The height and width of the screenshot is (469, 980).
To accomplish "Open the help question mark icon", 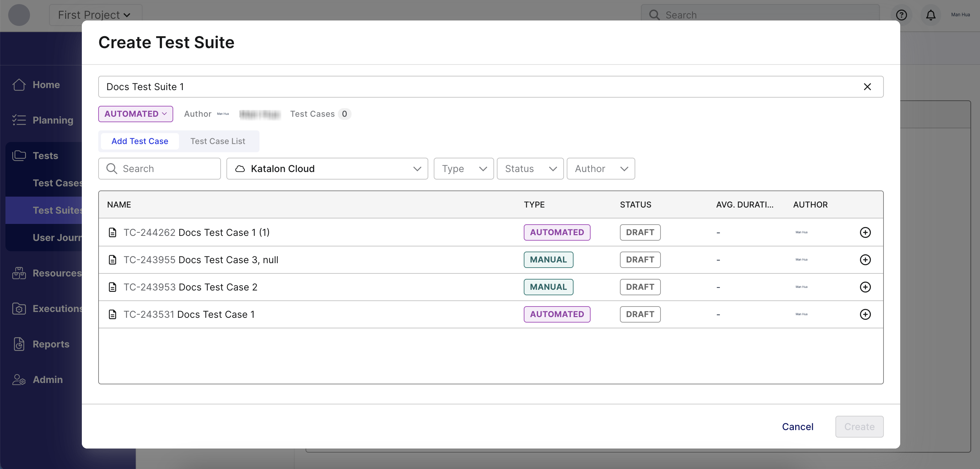I will [901, 15].
